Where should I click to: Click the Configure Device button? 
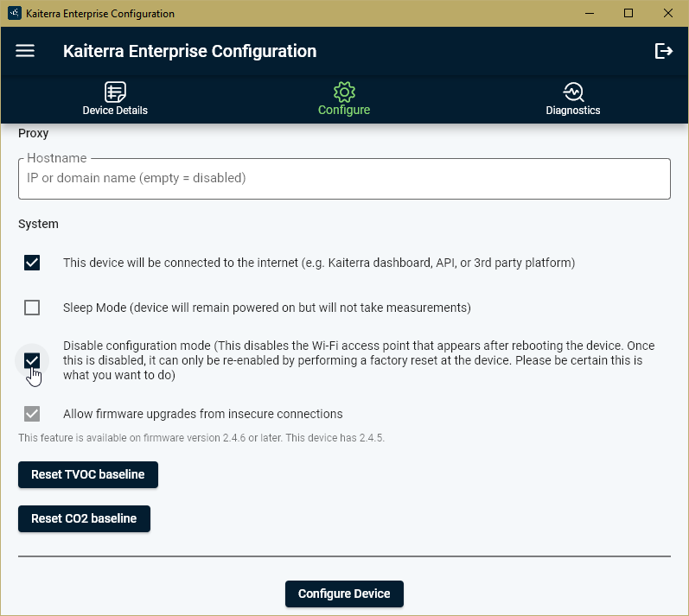[x=344, y=594]
